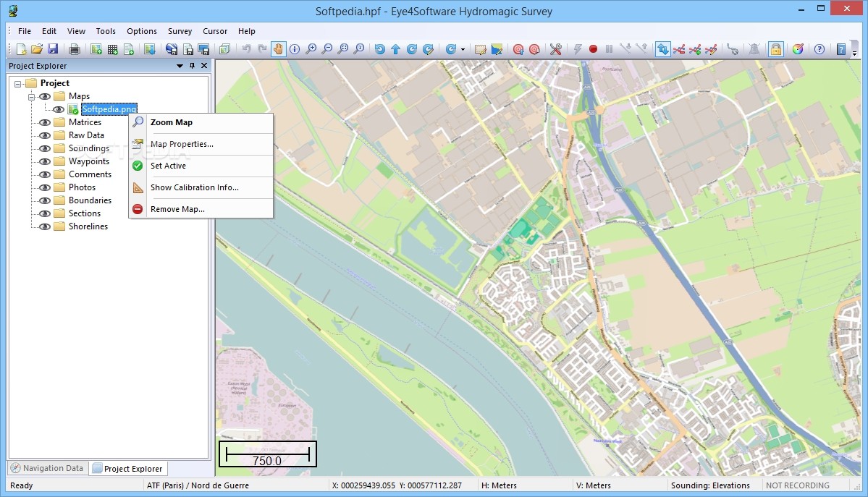The image size is (868, 497).
Task: Save project with floppy disk icon
Action: coord(53,49)
